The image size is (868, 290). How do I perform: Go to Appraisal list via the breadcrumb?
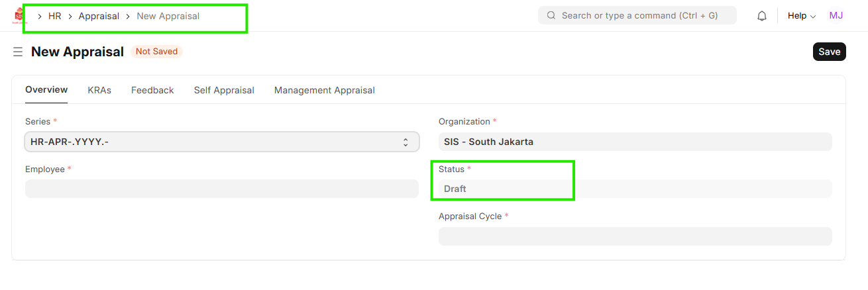tap(99, 16)
